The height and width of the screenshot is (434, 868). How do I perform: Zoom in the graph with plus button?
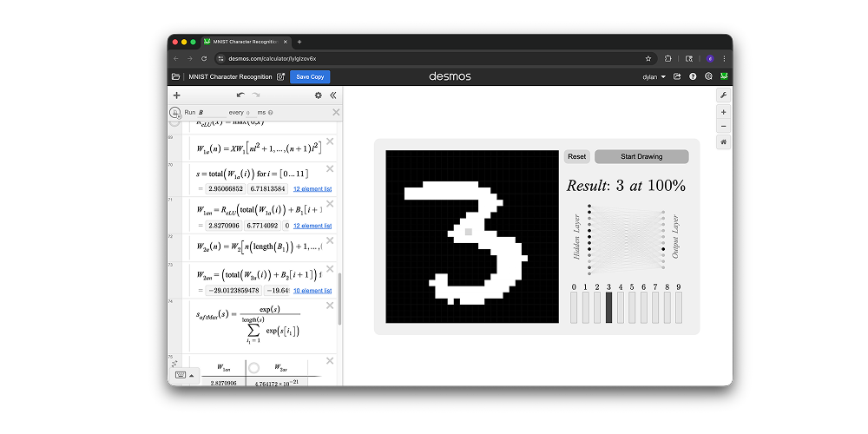click(x=723, y=112)
